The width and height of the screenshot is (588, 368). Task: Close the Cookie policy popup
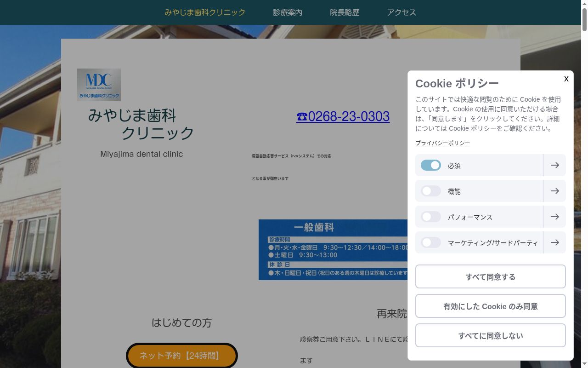click(x=566, y=79)
